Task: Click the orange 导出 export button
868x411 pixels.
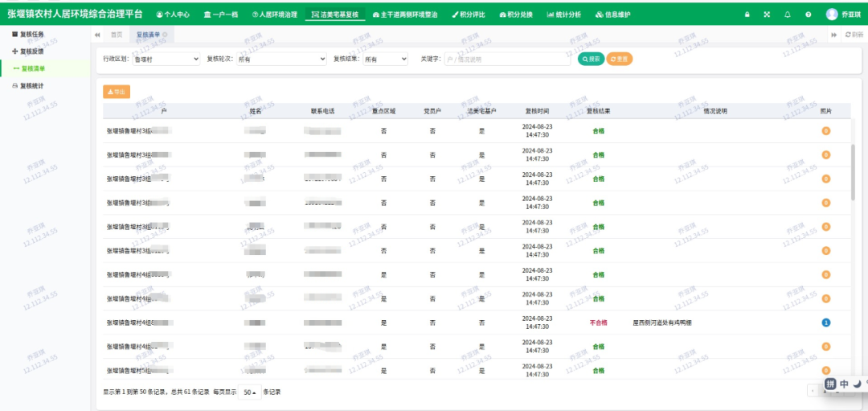Action: pos(117,92)
